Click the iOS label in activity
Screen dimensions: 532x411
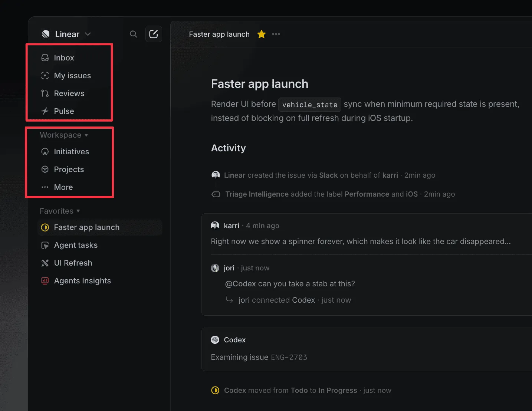[x=412, y=194]
